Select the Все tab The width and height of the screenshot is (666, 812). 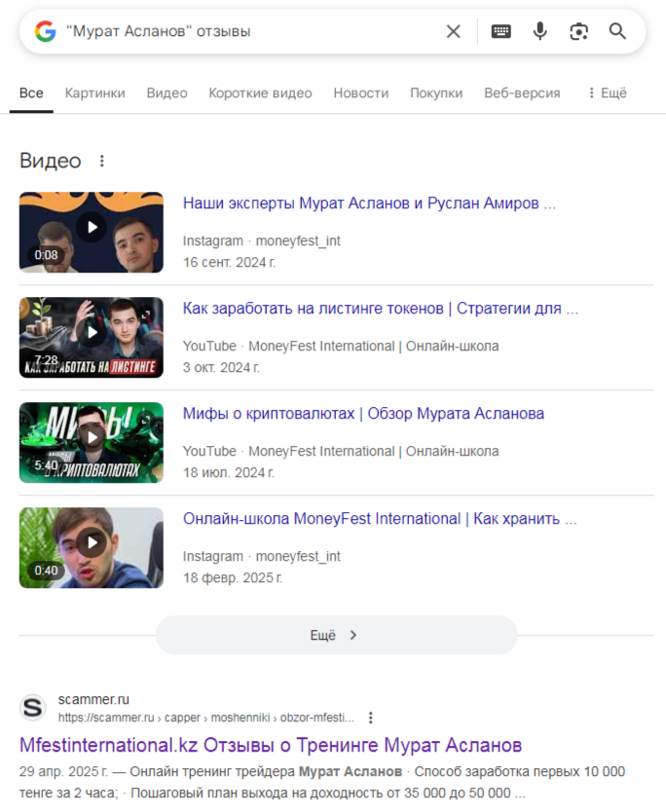31,93
